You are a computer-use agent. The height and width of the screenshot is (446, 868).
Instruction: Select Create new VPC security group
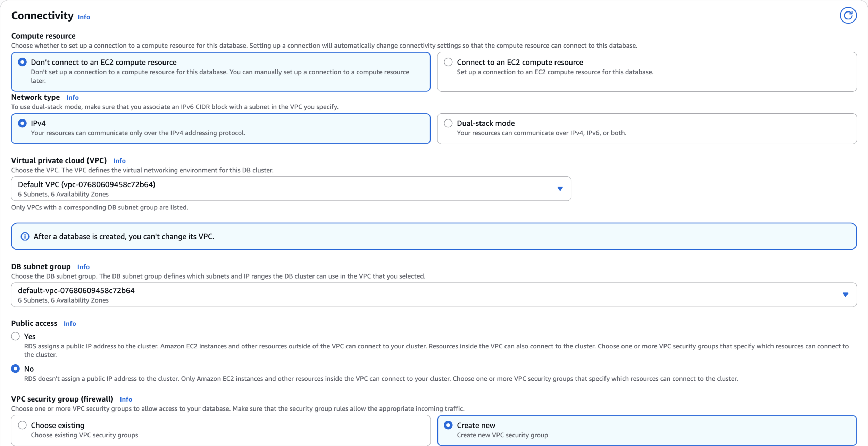(x=448, y=425)
